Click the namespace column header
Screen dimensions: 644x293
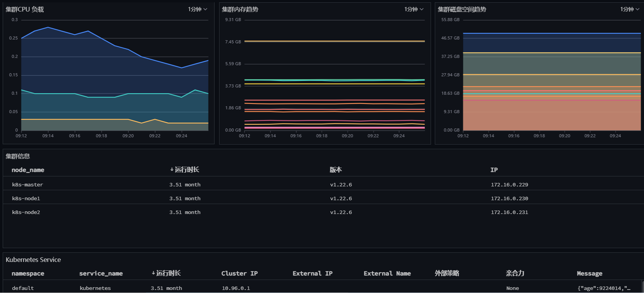tap(28, 273)
